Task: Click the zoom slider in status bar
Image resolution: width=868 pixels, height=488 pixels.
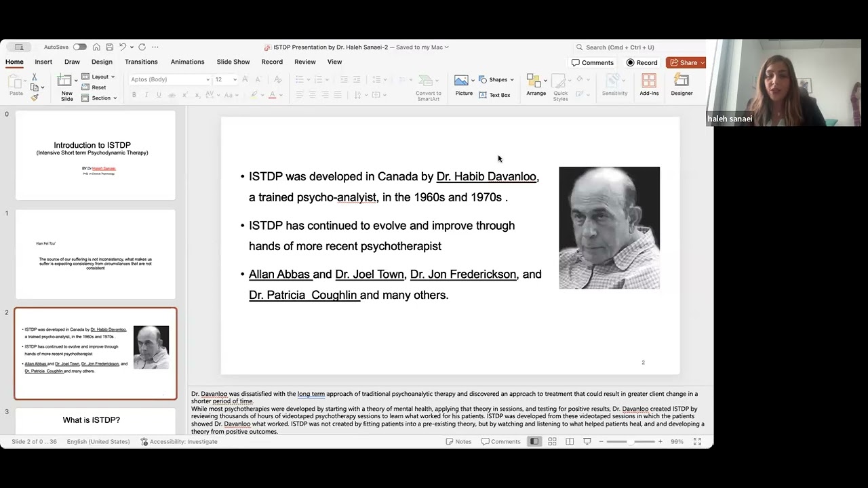Action: point(630,442)
